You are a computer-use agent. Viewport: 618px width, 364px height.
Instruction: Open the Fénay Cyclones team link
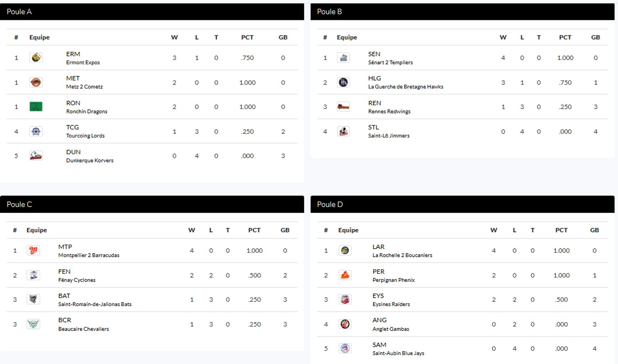click(x=77, y=280)
